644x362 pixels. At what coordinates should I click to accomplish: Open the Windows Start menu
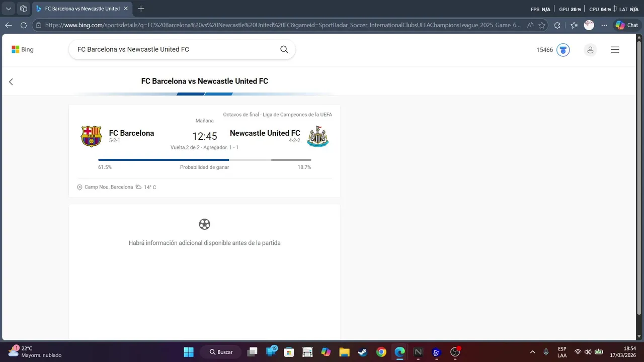click(189, 352)
